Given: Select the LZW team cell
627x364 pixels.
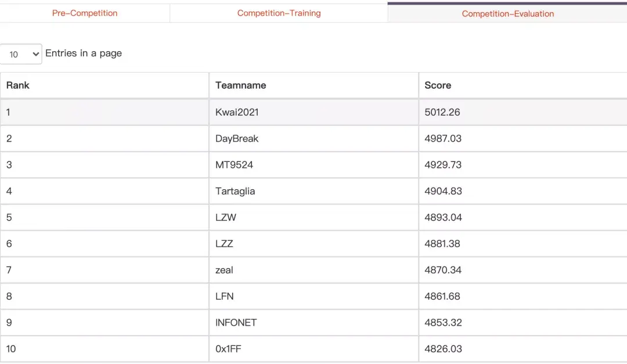Looking at the screenshot, I should click(x=226, y=218).
